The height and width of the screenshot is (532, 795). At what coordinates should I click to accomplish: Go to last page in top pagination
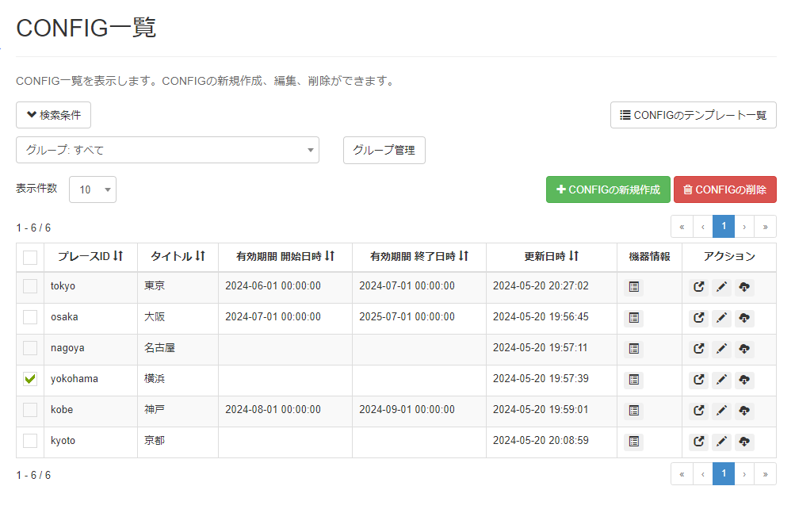(765, 227)
